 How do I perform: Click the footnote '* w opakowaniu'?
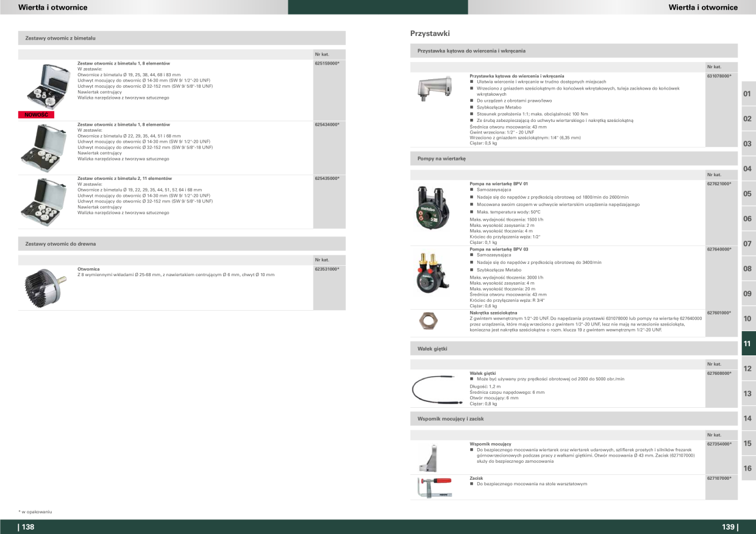pyautogui.click(x=35, y=511)
